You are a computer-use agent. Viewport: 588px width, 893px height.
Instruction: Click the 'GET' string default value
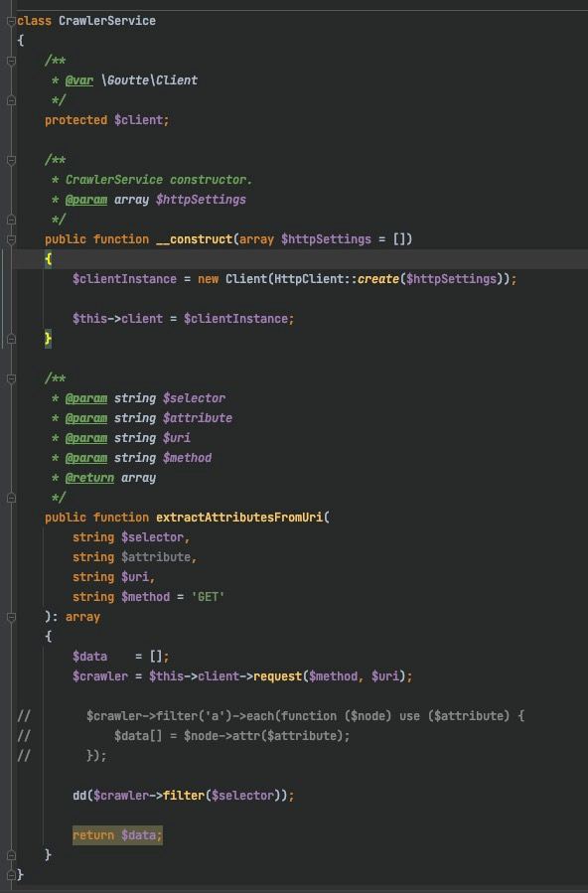208,597
